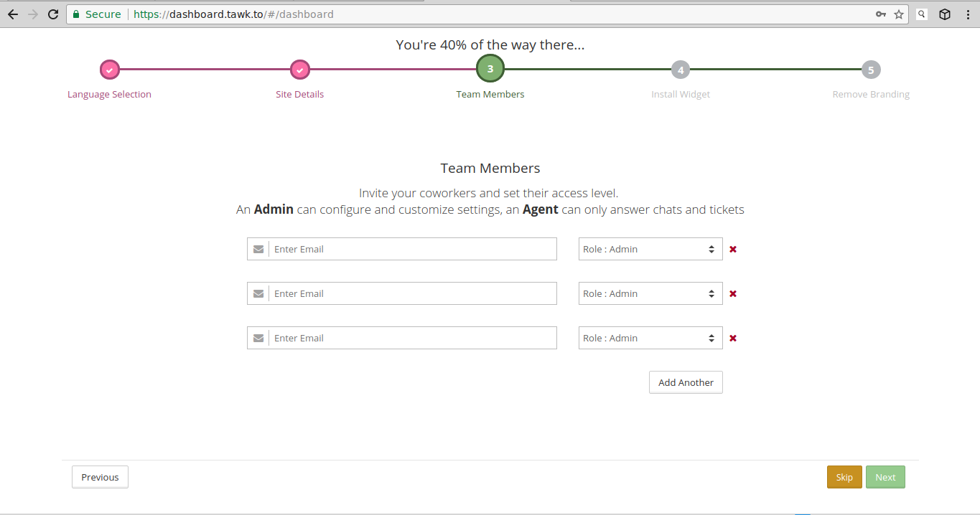Remove the first email row with the red X

(x=733, y=250)
